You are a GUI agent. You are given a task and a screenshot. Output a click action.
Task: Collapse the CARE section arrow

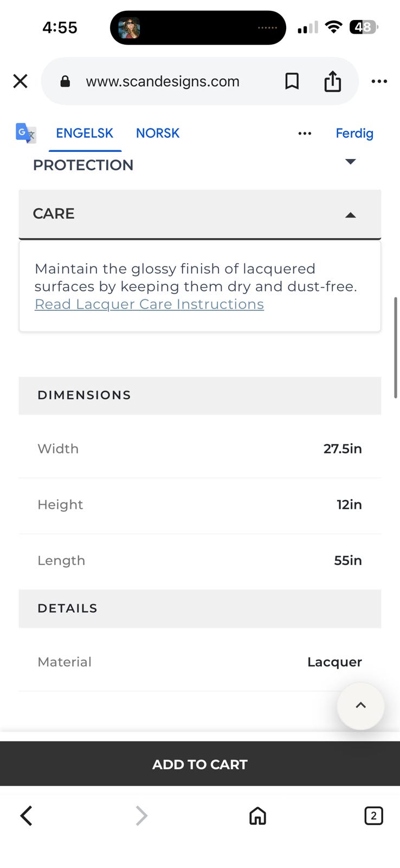coord(351,215)
